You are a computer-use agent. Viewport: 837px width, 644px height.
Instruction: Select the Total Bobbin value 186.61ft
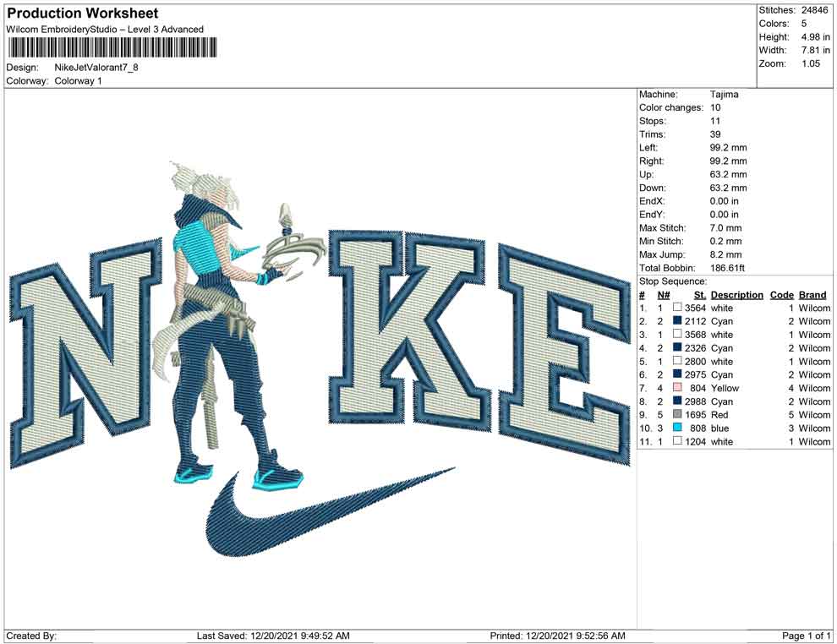(x=727, y=268)
